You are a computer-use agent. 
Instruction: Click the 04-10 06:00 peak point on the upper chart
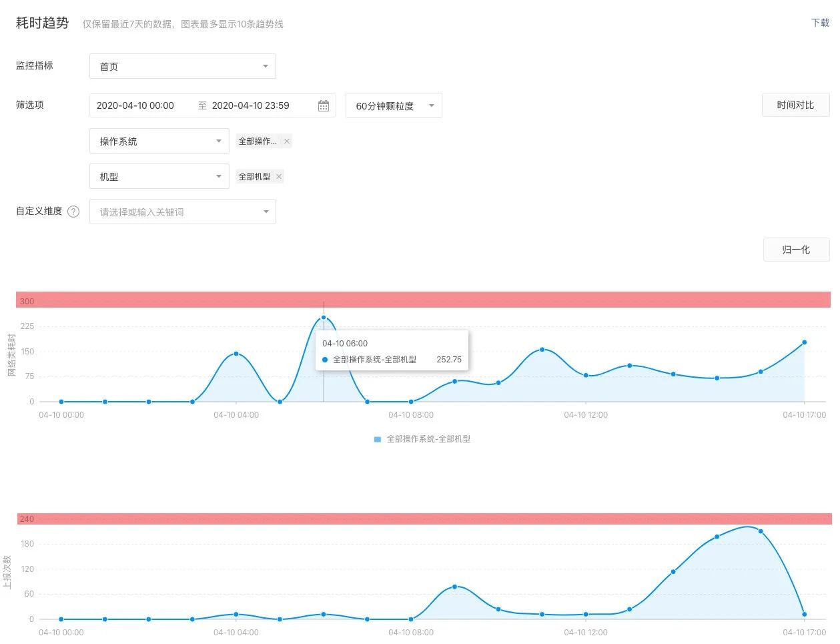click(x=324, y=318)
